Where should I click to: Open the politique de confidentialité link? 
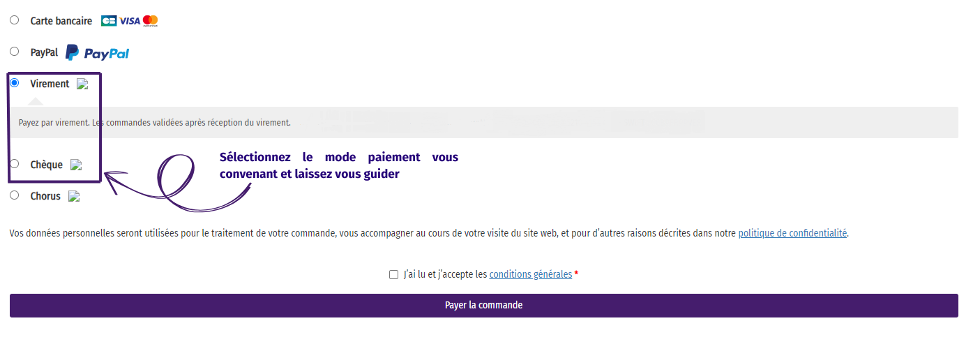coord(792,233)
